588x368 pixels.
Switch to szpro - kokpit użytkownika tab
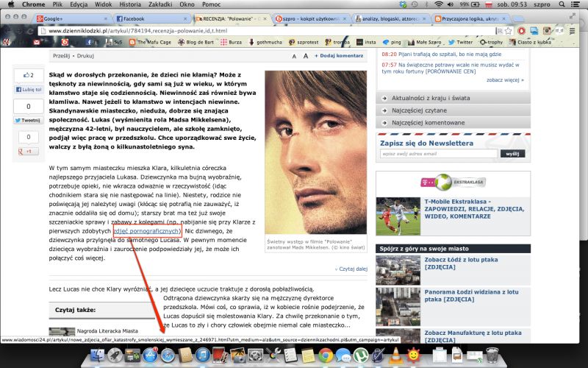click(x=311, y=18)
